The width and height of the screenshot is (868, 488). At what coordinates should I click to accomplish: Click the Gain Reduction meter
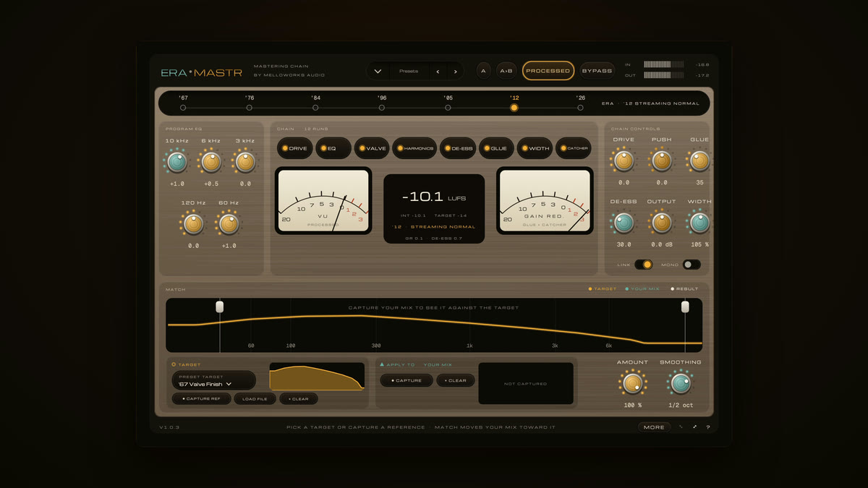point(545,201)
